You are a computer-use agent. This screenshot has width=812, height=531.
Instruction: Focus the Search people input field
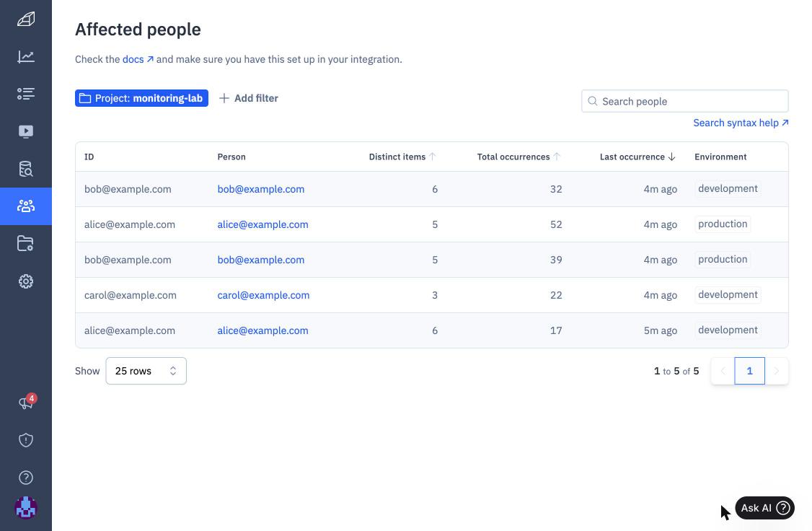pos(684,101)
